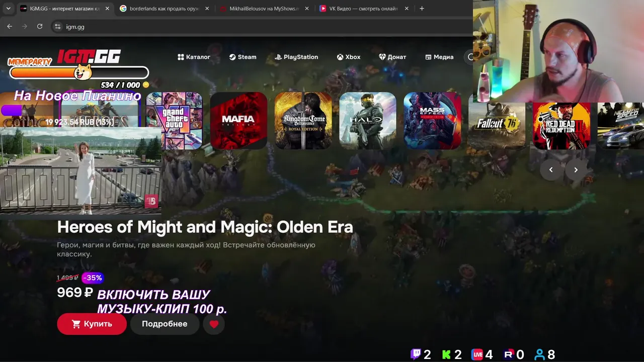The image size is (644, 362).
Task: Open the Донат section
Action: [392, 57]
